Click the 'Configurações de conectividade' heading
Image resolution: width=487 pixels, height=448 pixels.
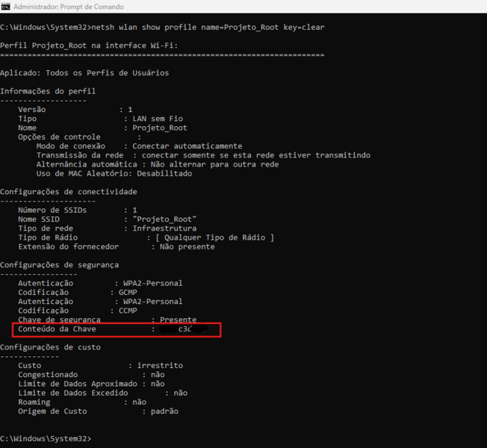68,192
